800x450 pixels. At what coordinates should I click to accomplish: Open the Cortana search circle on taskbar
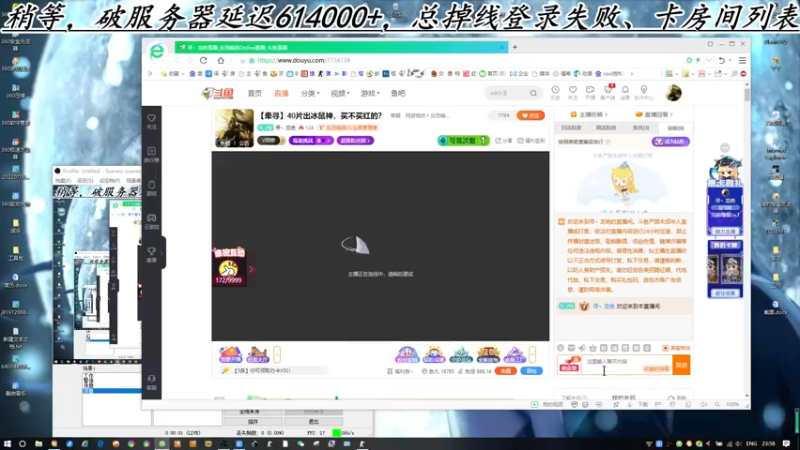22,444
